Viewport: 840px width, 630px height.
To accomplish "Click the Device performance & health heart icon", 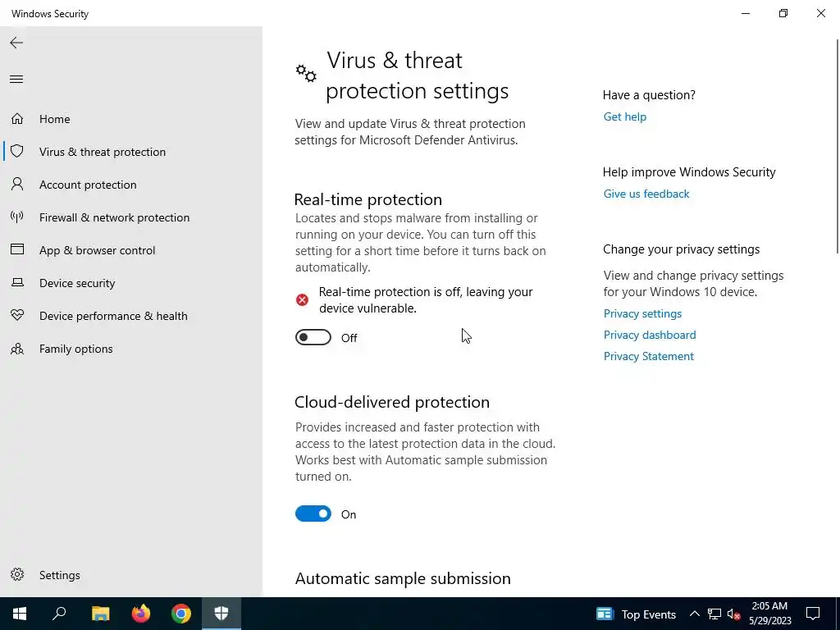I will tap(17, 315).
